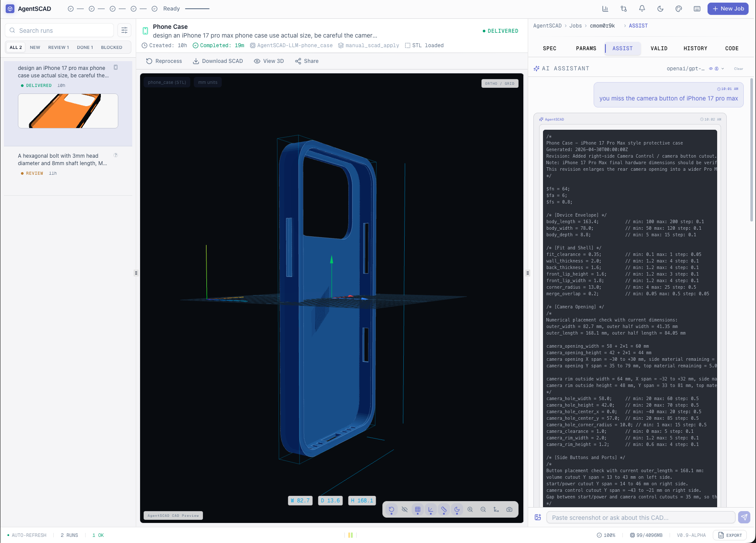Screen dimensions: 756x543
Task: Click the phone_case (STL) chip
Action: click(x=167, y=82)
